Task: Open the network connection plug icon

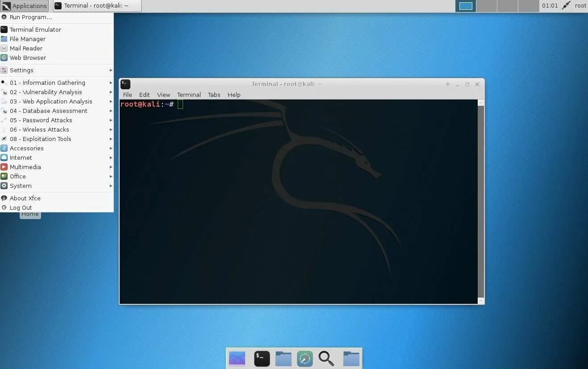Action: pyautogui.click(x=566, y=6)
